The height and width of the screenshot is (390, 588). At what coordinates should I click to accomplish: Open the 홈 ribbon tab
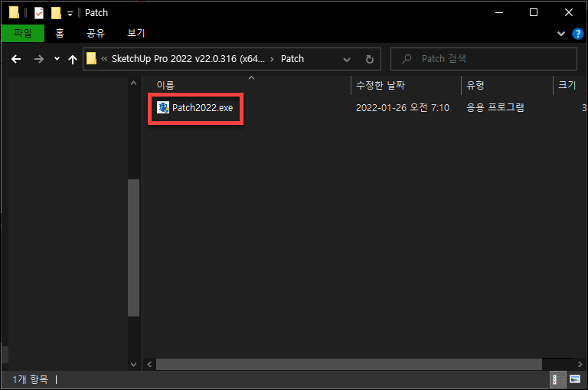point(60,33)
